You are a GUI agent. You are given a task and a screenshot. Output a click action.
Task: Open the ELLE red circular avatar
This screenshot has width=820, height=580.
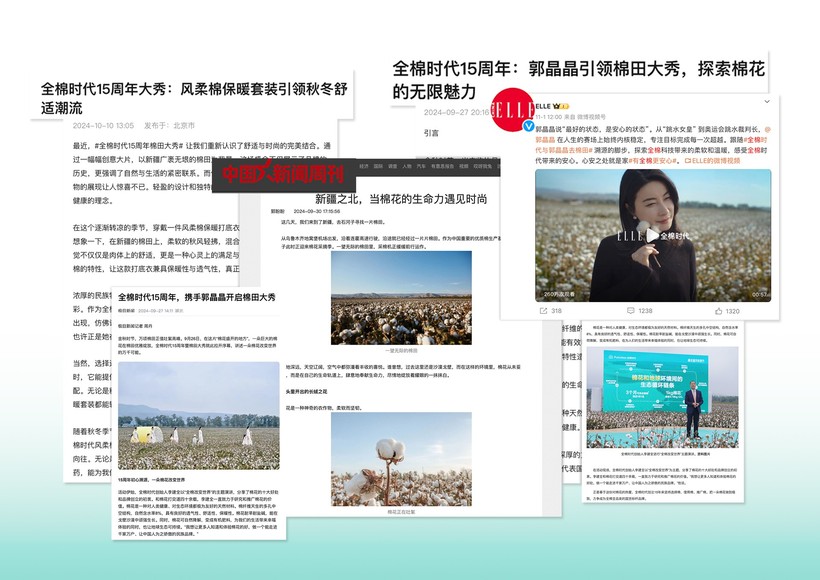click(512, 109)
